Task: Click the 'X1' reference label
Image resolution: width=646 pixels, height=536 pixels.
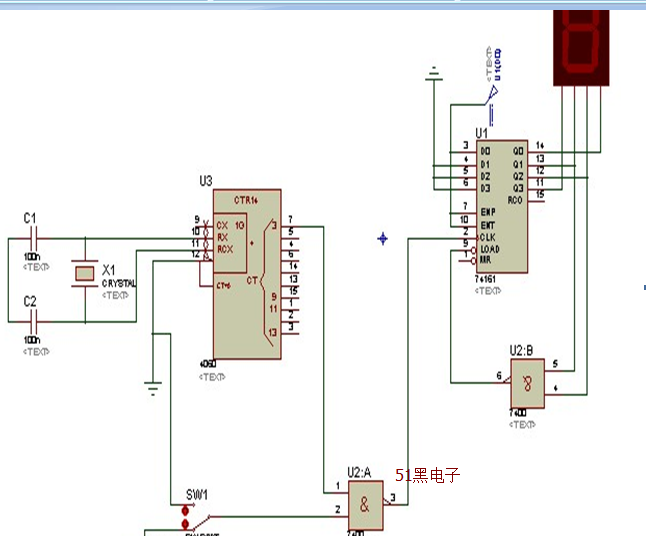Action: coord(108,270)
